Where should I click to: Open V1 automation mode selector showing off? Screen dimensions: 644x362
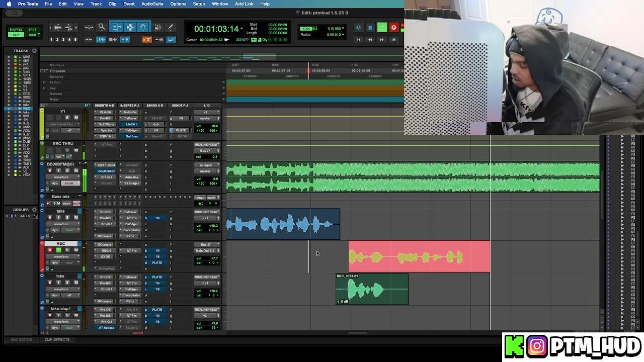(x=69, y=130)
